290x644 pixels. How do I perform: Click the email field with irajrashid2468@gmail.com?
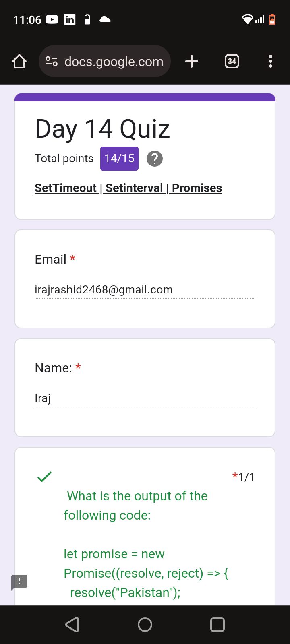point(145,290)
